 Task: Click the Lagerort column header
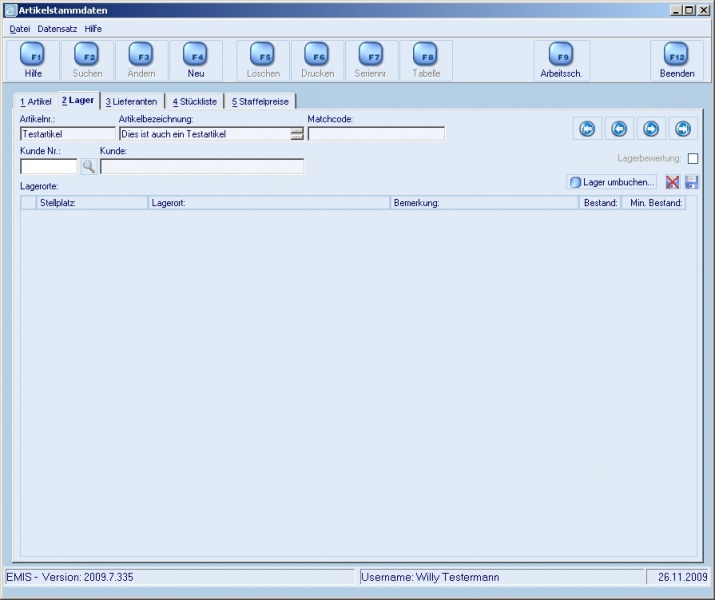coord(269,203)
